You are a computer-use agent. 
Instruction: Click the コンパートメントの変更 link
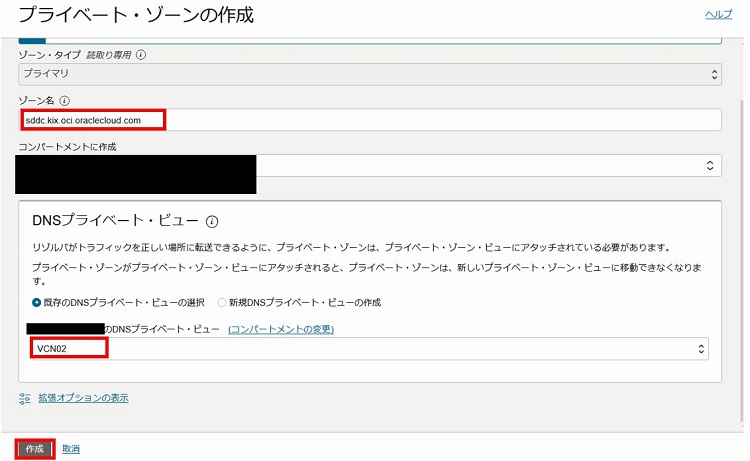point(280,329)
